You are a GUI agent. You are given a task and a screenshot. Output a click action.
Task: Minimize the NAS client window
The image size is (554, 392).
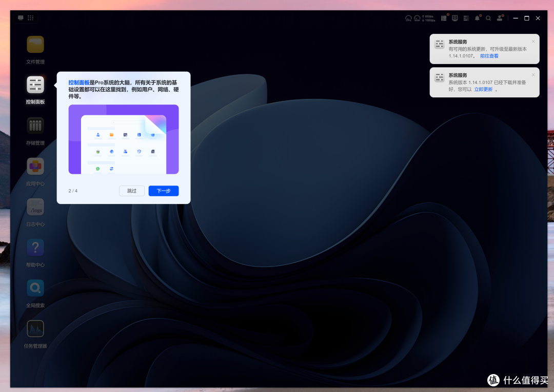(x=516, y=18)
